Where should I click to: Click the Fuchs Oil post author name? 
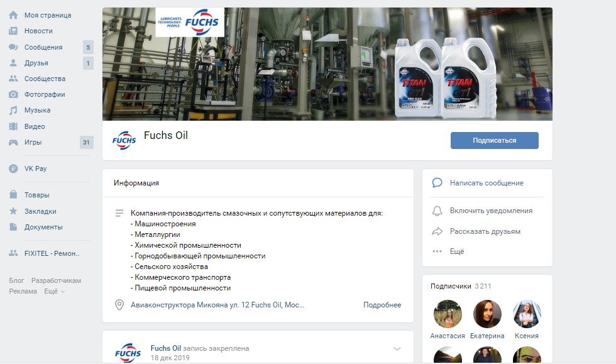[x=166, y=348]
